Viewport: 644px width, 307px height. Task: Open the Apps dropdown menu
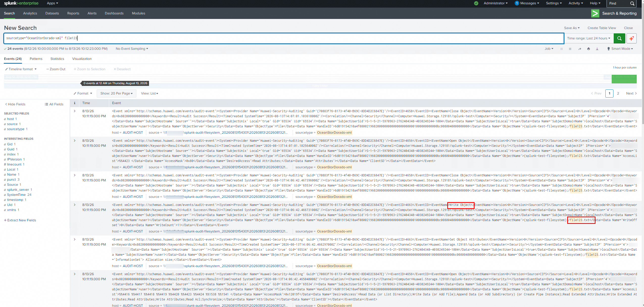pos(53,3)
